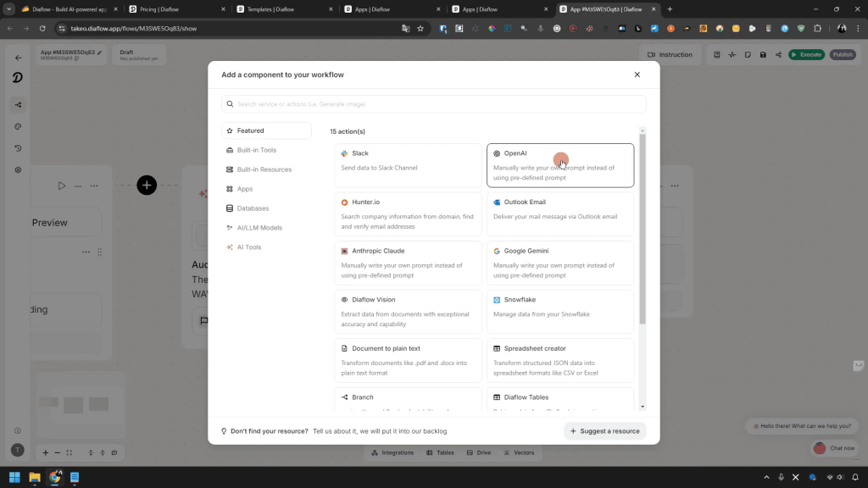Open a new browser tab
Image resolution: width=868 pixels, height=488 pixels.
tap(670, 9)
